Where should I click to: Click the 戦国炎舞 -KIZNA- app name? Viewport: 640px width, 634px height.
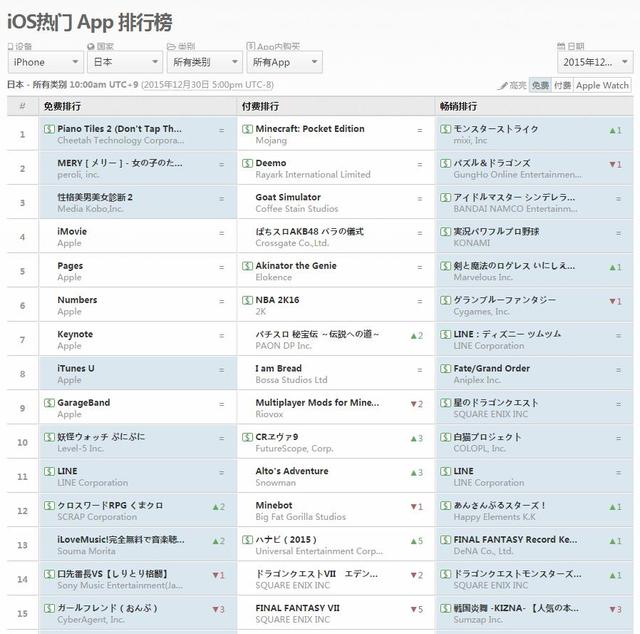point(516,608)
